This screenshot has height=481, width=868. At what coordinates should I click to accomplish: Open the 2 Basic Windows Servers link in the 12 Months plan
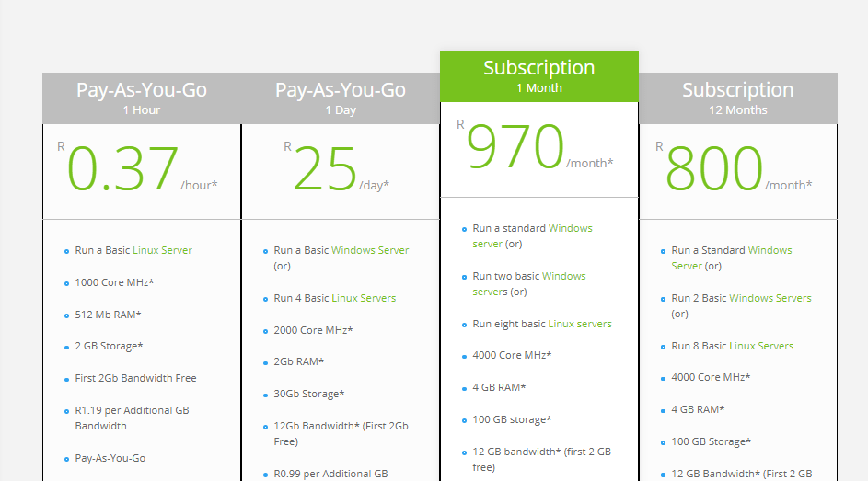coord(770,298)
